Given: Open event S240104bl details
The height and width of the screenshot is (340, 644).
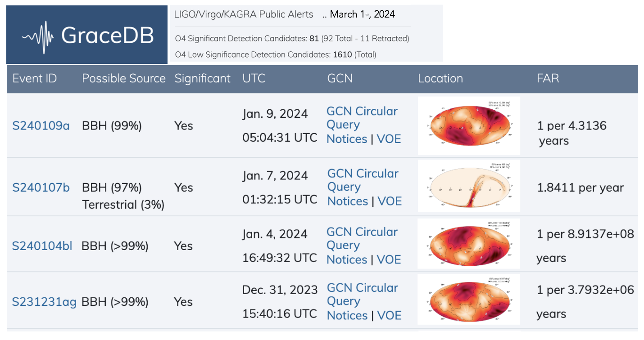Looking at the screenshot, I should click(x=42, y=246).
